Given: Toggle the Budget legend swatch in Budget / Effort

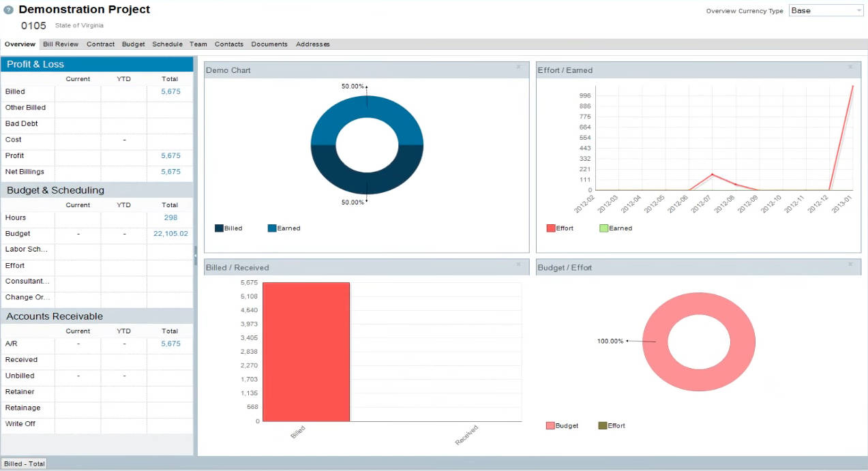Looking at the screenshot, I should (x=550, y=425).
